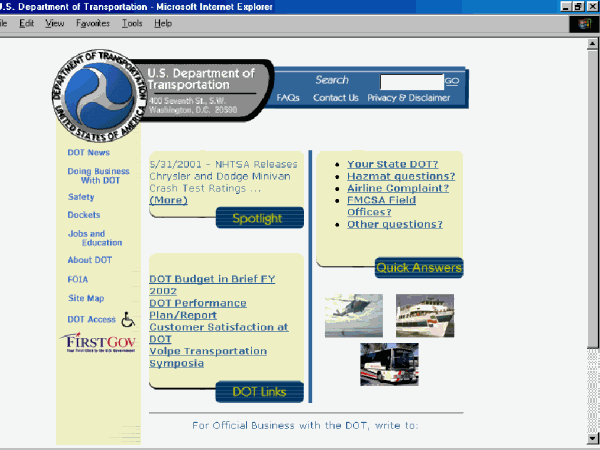Image resolution: width=600 pixels, height=450 pixels.
Task: Click the search text input field
Action: 411,82
